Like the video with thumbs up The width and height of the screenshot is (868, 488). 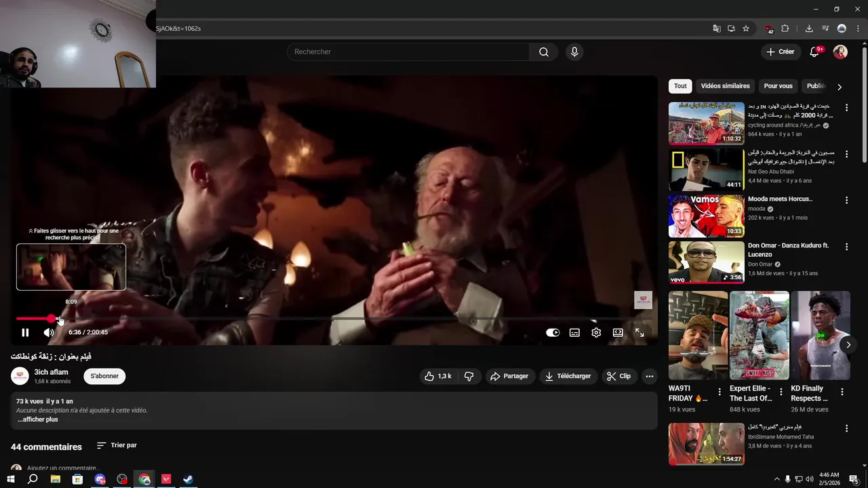[x=437, y=376]
